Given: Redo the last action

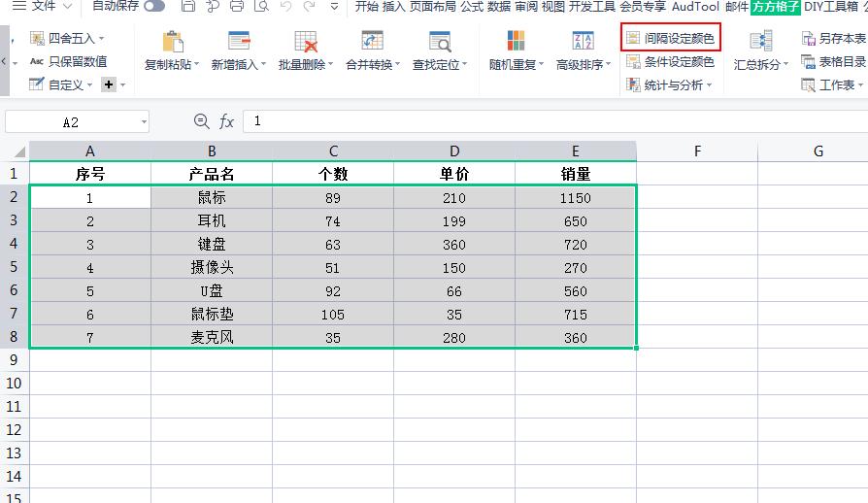Looking at the screenshot, I should coord(310,6).
